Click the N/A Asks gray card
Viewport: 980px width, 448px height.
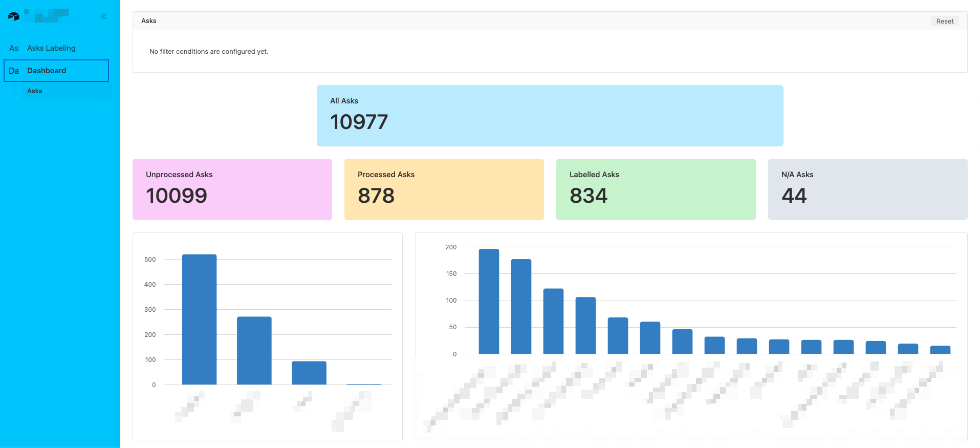pyautogui.click(x=867, y=189)
